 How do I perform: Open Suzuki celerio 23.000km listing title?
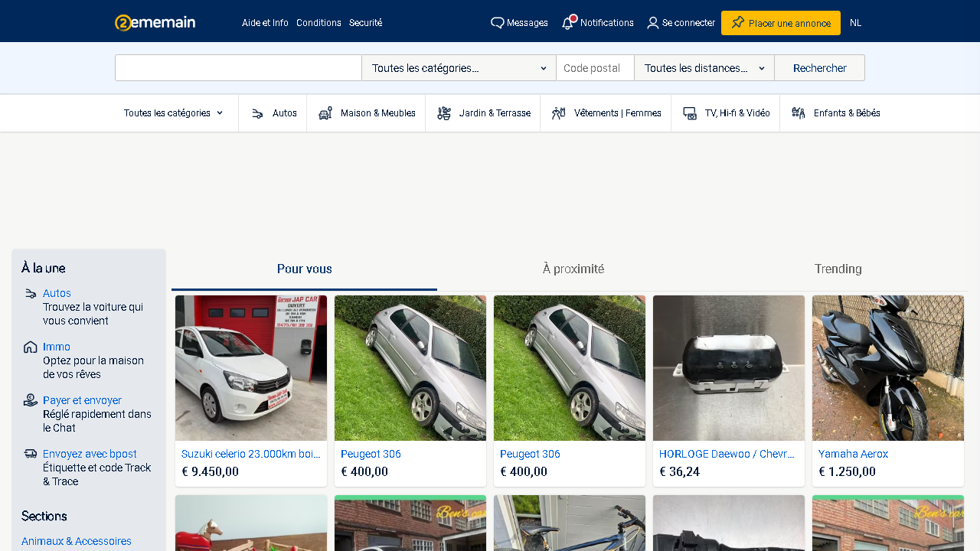[x=251, y=454]
